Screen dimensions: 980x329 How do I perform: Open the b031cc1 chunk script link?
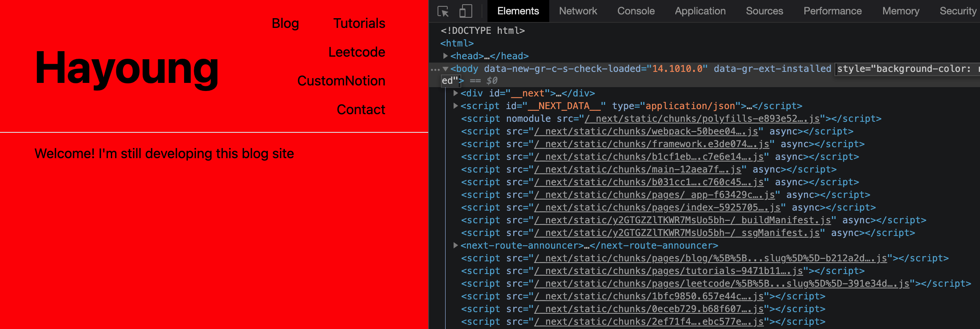649,182
